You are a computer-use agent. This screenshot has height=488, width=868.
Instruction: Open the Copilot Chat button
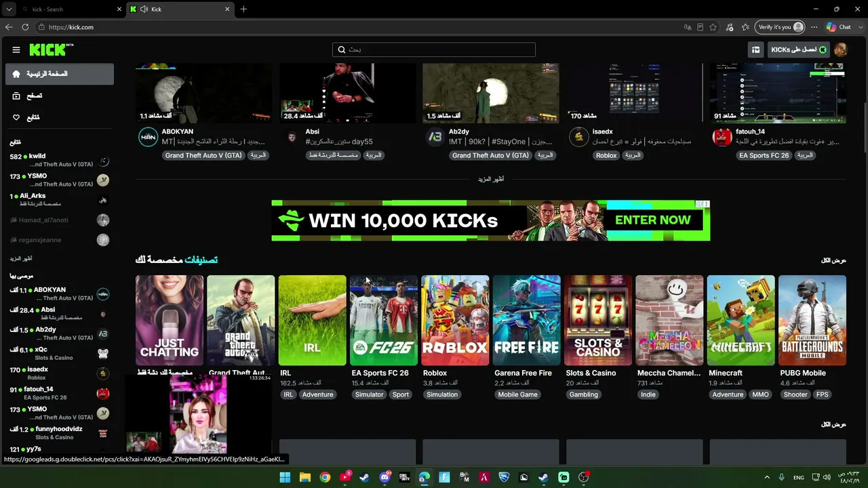click(839, 27)
